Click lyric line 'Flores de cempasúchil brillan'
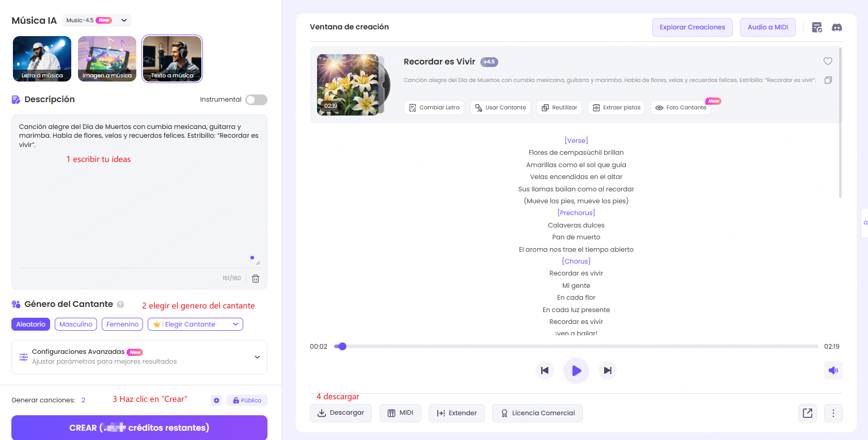 coord(576,153)
